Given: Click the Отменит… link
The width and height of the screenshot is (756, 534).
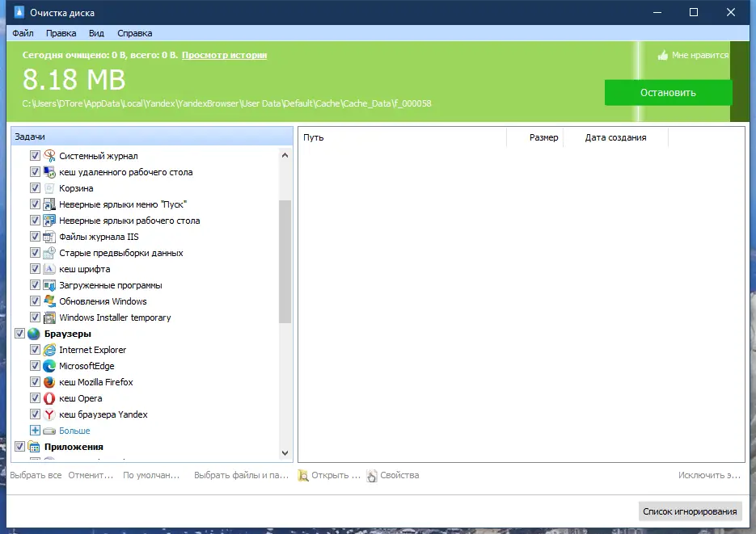Looking at the screenshot, I should [x=91, y=475].
